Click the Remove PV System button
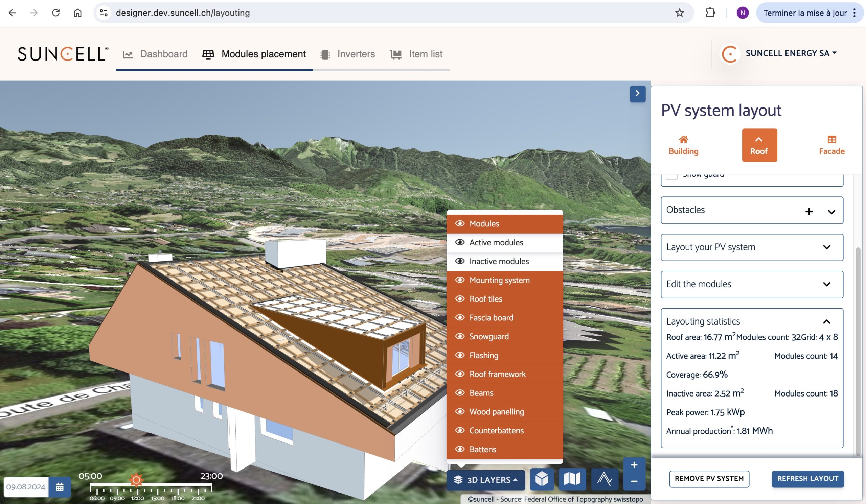Viewport: 866px width, 504px height. click(x=709, y=479)
